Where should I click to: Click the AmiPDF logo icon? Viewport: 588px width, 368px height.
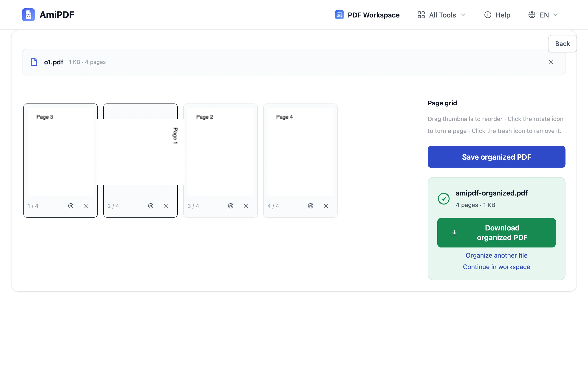tap(28, 15)
